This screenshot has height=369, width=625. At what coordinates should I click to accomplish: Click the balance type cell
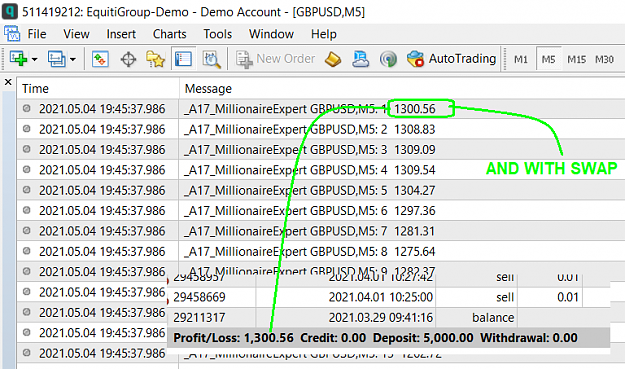click(x=493, y=317)
